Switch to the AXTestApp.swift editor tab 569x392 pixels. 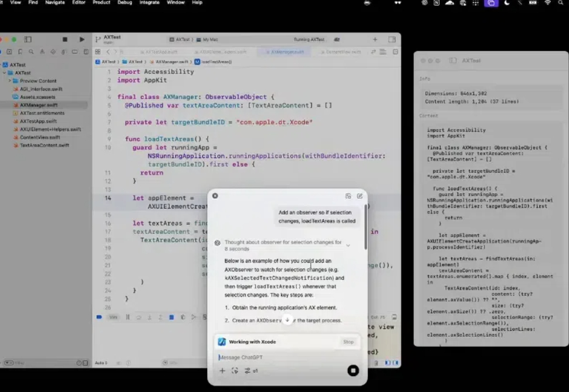point(158,52)
